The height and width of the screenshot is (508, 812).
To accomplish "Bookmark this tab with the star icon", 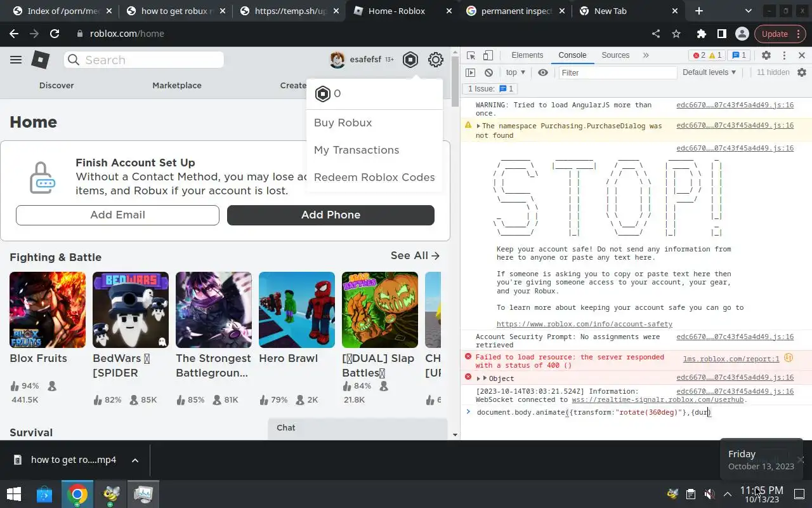I will tap(676, 34).
